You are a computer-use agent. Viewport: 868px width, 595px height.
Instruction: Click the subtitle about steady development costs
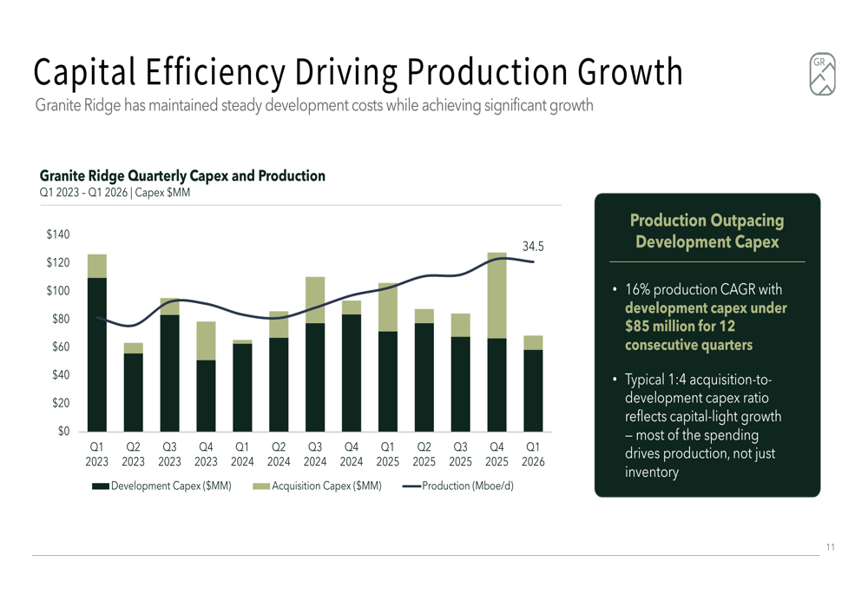314,105
